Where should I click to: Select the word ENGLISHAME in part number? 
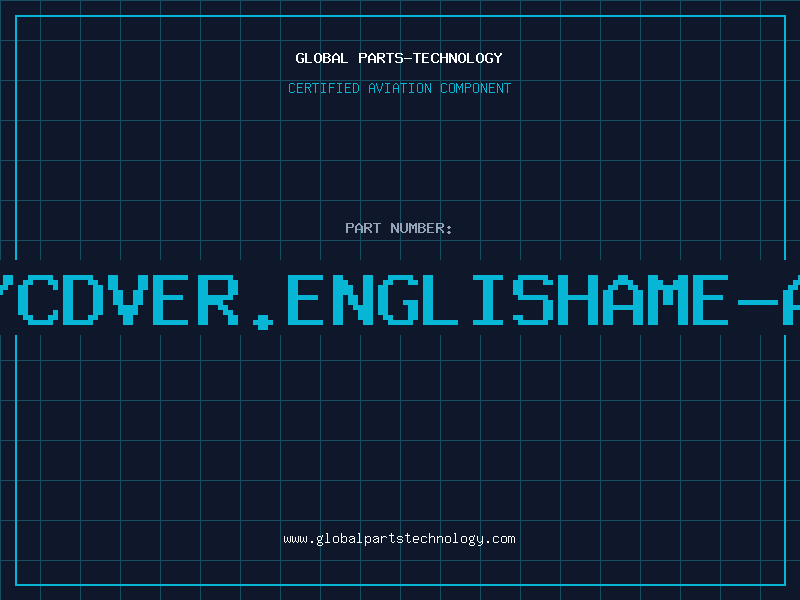tap(508, 300)
